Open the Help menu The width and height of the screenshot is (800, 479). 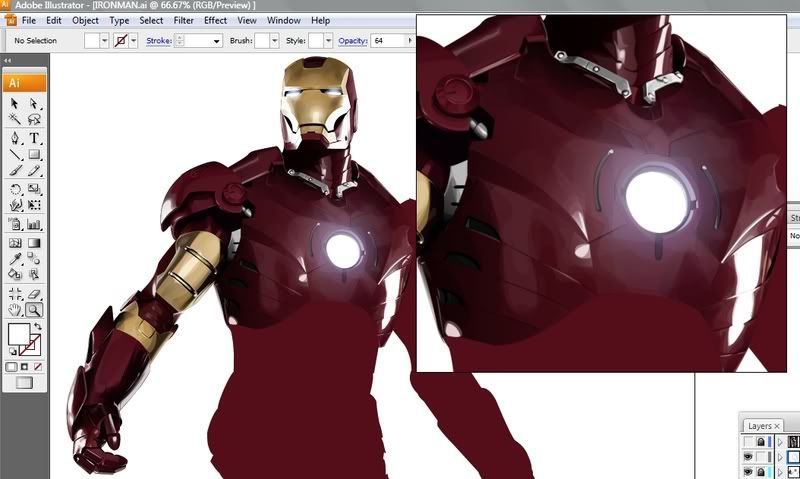click(x=320, y=20)
